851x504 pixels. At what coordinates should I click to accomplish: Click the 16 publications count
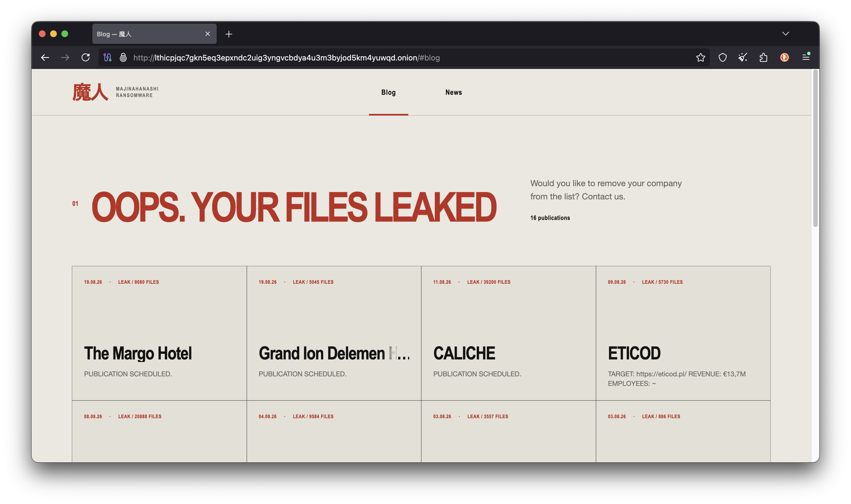(x=550, y=218)
